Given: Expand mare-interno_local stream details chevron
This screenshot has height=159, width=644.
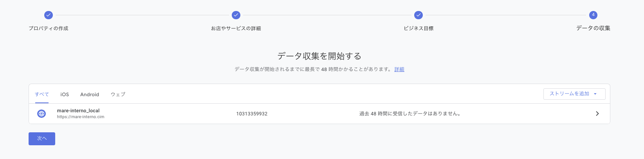Looking at the screenshot, I should pos(597,114).
